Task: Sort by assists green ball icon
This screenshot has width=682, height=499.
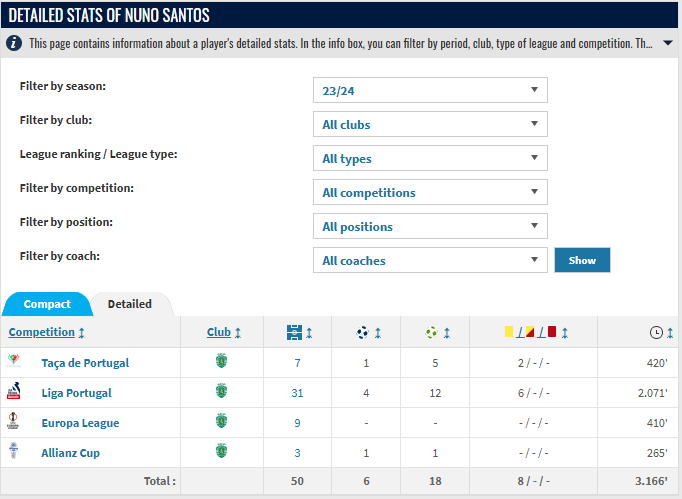Action: pos(431,332)
